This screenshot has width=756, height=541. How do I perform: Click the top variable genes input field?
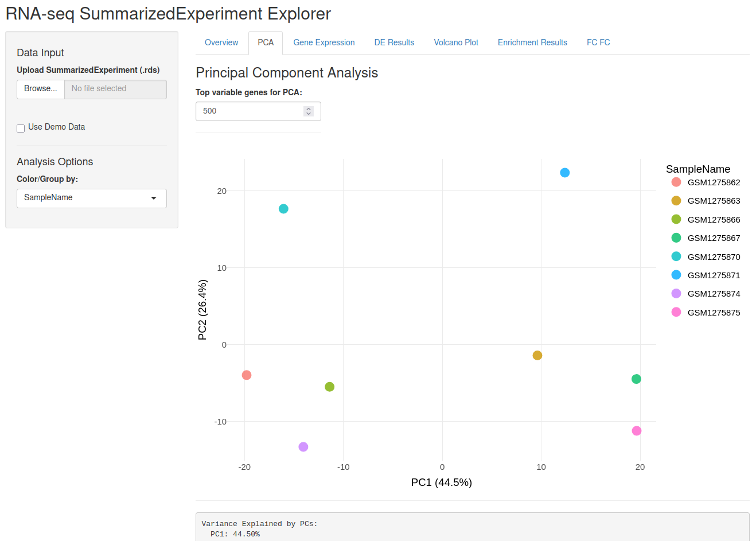[258, 111]
